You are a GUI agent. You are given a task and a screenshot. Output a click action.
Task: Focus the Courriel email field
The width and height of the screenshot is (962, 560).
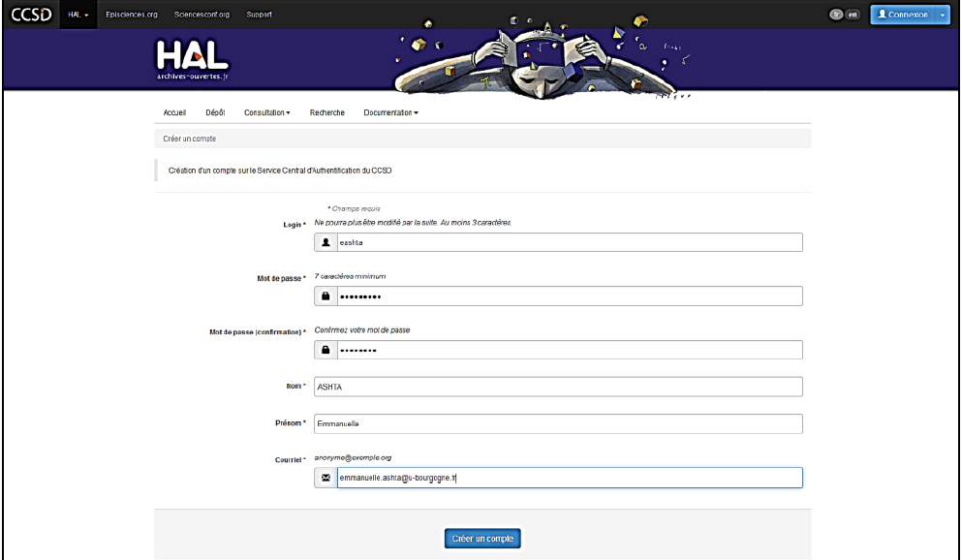pyautogui.click(x=570, y=478)
